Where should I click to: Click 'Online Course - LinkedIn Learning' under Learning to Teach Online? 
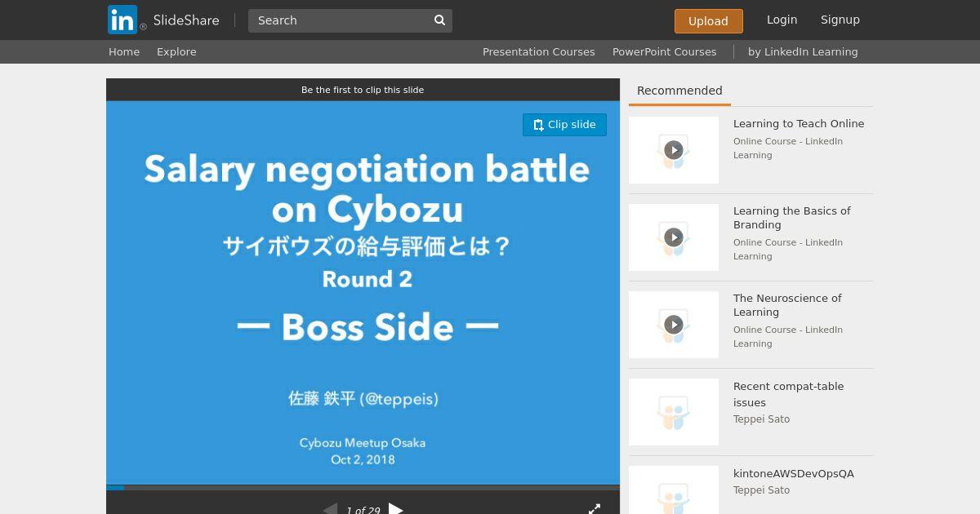[788, 148]
